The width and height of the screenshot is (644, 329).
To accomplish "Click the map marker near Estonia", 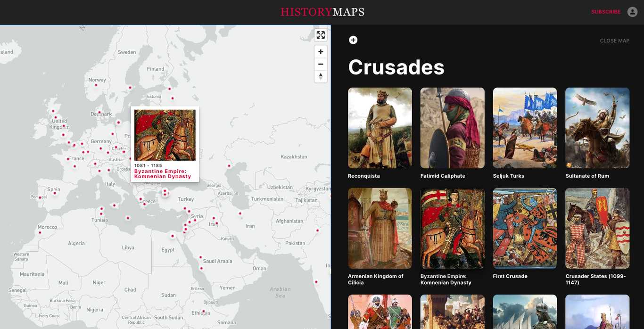I will (173, 98).
